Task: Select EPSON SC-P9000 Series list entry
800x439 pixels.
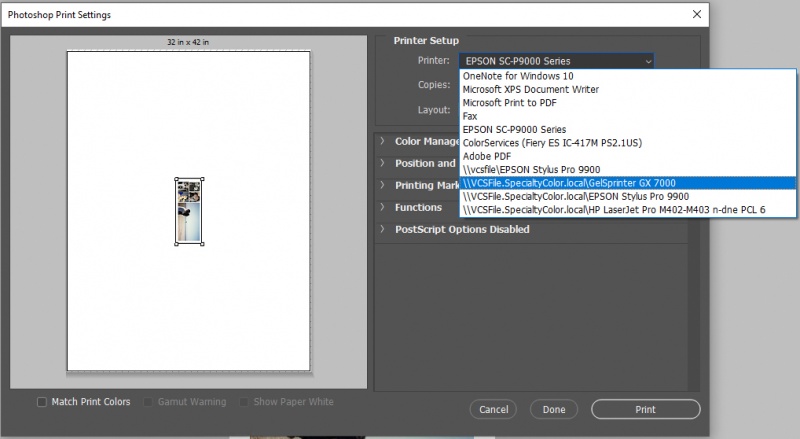Action: click(514, 129)
